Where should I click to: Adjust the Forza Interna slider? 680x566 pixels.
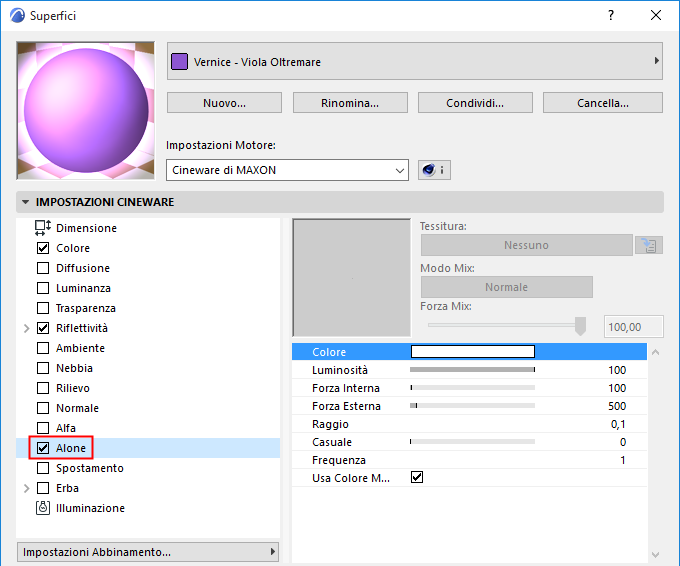click(x=472, y=387)
